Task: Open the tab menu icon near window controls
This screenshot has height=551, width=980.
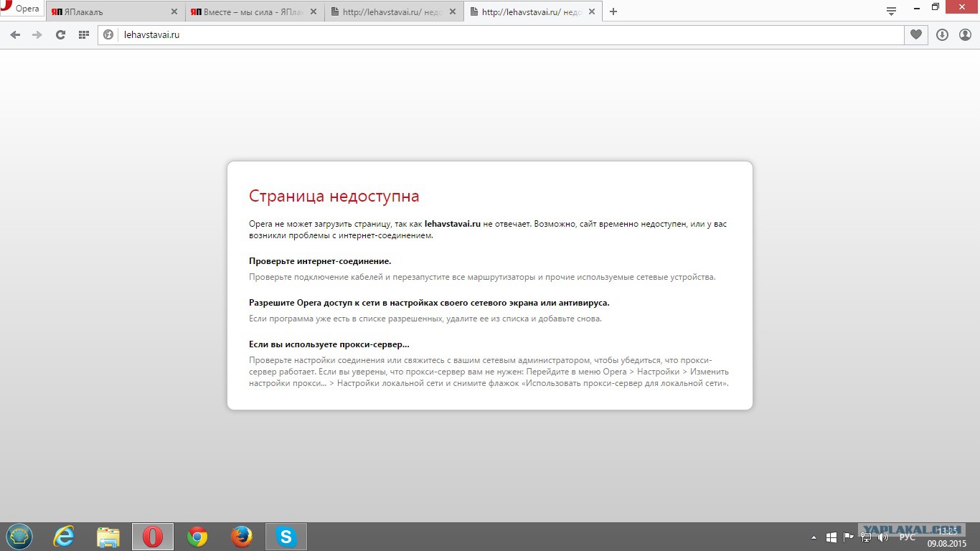Action: (891, 11)
